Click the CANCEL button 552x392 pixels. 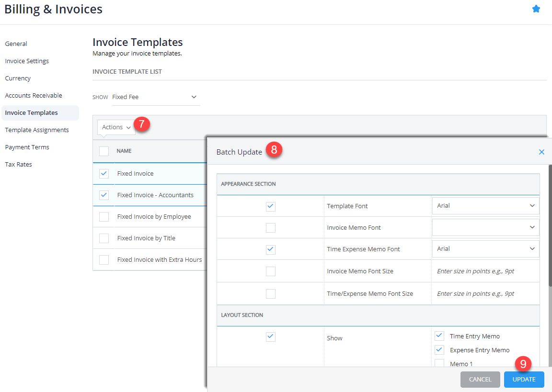tap(480, 379)
